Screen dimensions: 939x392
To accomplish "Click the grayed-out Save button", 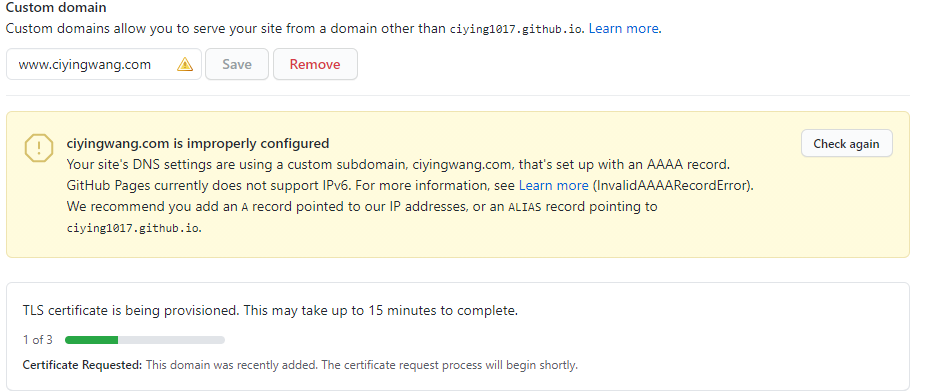I will tap(237, 64).
